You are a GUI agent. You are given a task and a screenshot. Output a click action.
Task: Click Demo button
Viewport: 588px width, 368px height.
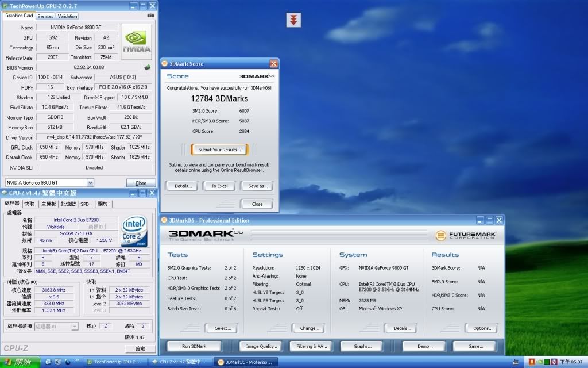[x=424, y=346]
